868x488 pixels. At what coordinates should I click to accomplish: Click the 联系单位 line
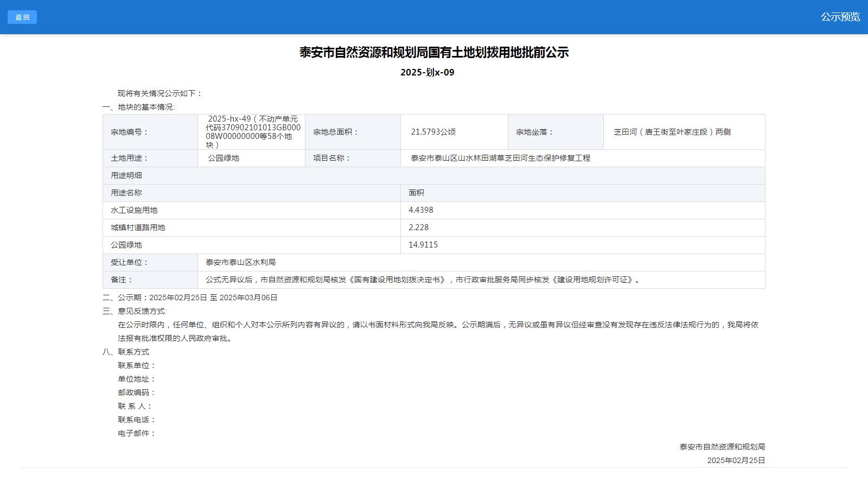click(x=137, y=365)
